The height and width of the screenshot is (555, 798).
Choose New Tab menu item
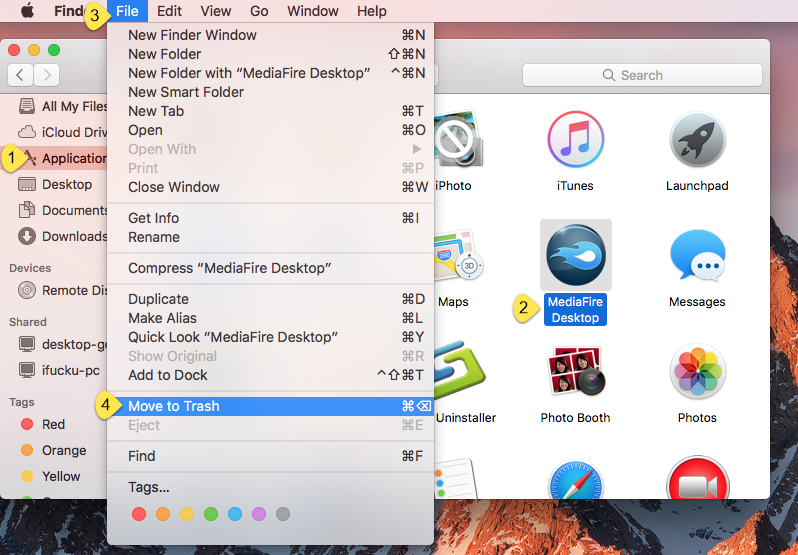[x=270, y=111]
